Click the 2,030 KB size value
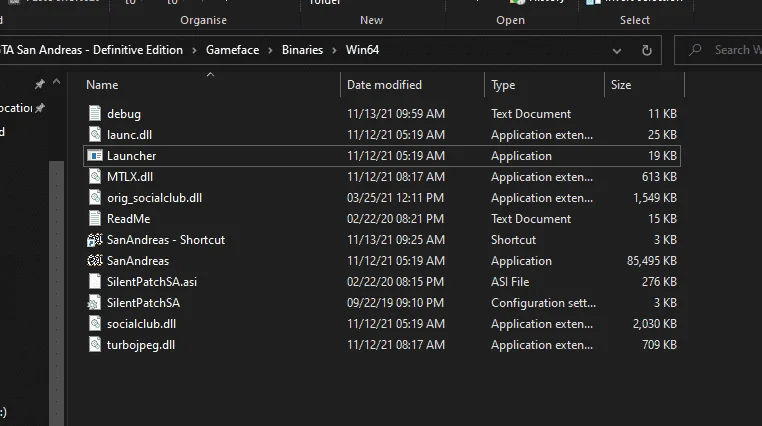Screen dimensions: 762x426 (655, 324)
